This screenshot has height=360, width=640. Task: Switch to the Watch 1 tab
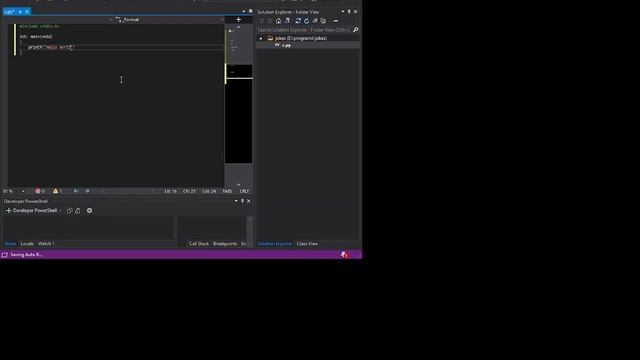pyautogui.click(x=46, y=244)
